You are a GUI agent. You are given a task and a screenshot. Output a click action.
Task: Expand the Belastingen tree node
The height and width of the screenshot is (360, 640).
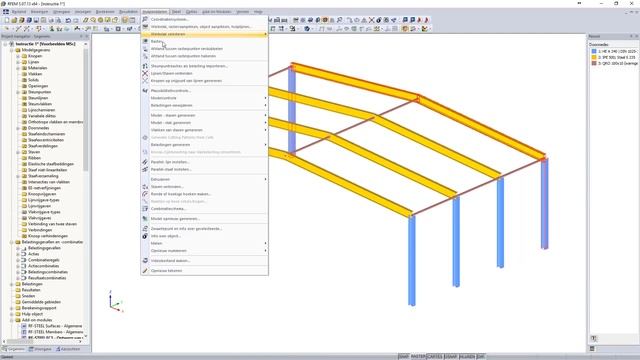pyautogui.click(x=12, y=284)
